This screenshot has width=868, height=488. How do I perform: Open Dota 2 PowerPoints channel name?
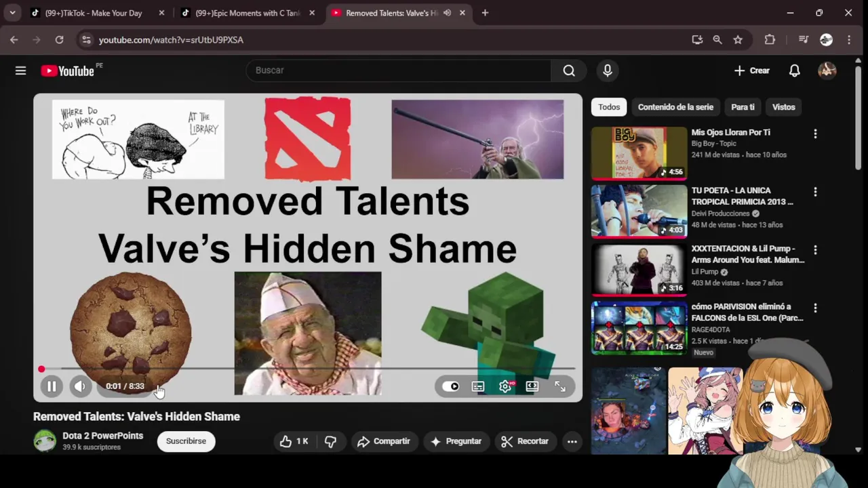[x=103, y=436]
